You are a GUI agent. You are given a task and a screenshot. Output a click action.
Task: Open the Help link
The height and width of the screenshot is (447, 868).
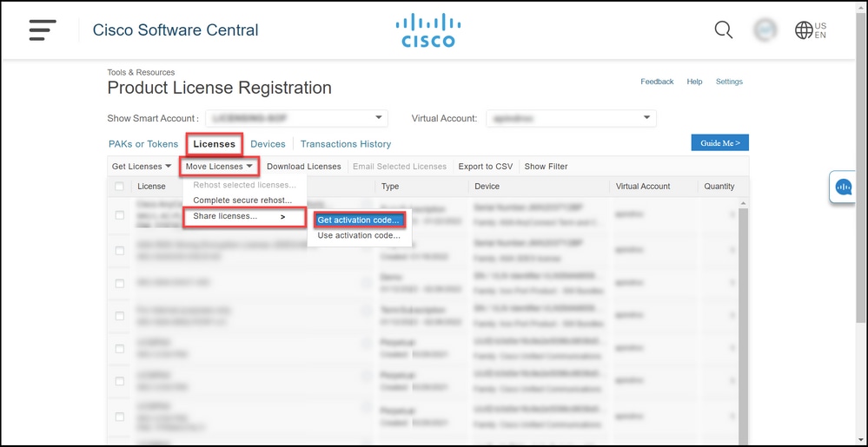pyautogui.click(x=694, y=82)
